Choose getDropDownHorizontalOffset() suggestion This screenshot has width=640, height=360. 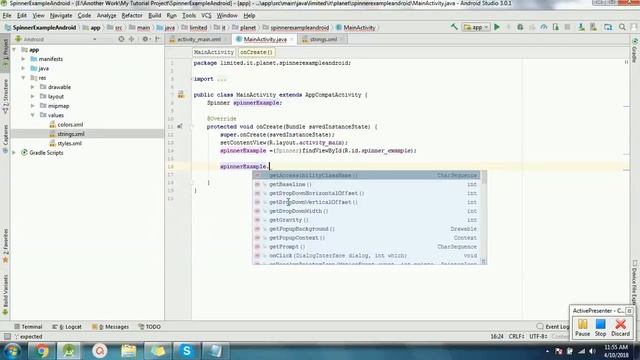point(366,193)
